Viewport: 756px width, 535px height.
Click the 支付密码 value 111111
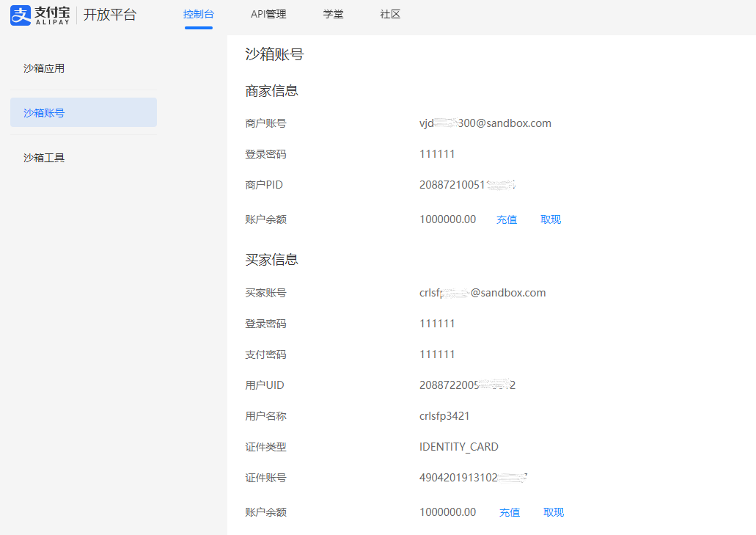[437, 354]
